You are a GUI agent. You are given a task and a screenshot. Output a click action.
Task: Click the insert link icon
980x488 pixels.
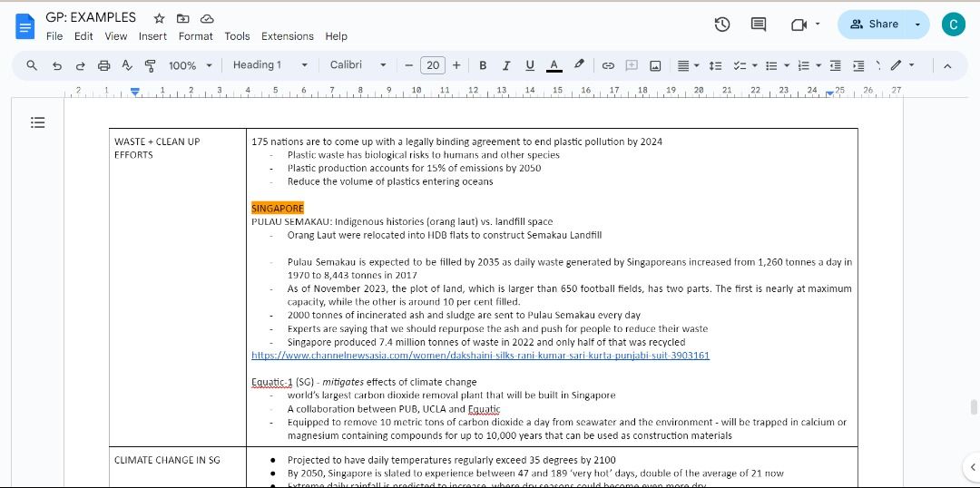(x=608, y=65)
